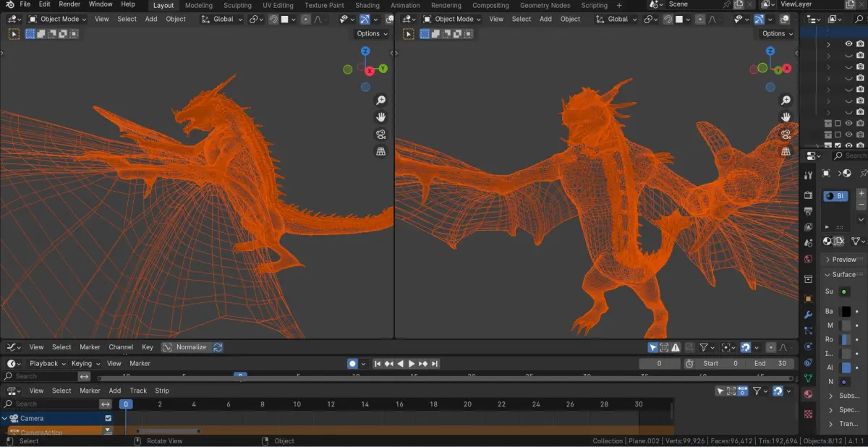Select the pan hand icon in left viewport

click(380, 117)
